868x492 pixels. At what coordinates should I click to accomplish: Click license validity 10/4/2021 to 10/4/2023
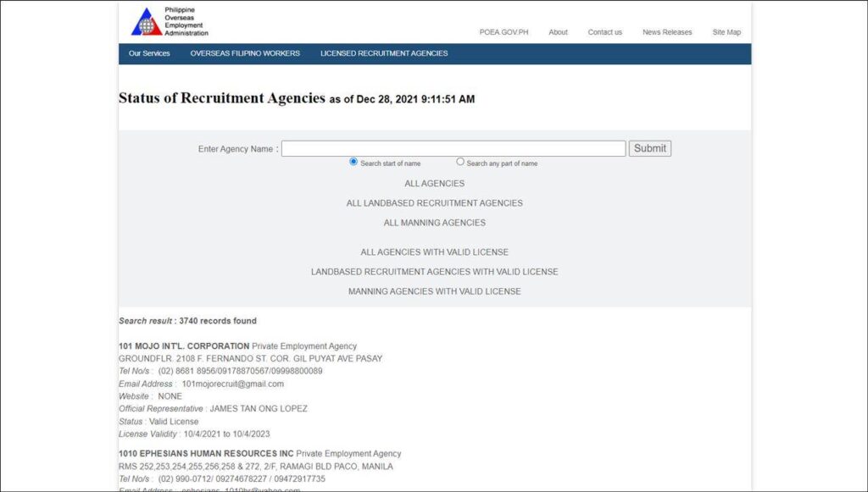coord(227,434)
